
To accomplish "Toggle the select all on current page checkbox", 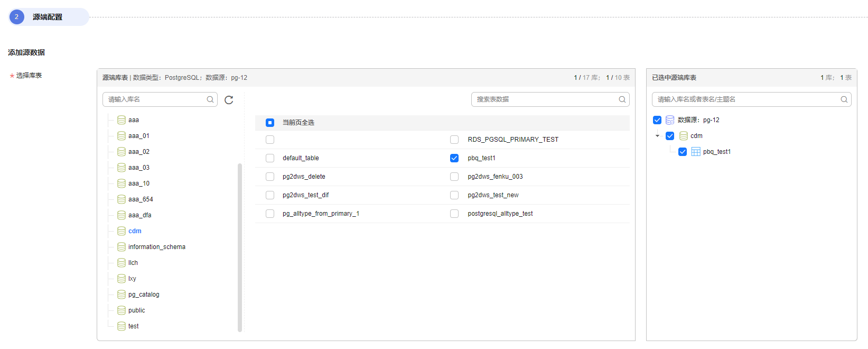I will click(270, 123).
